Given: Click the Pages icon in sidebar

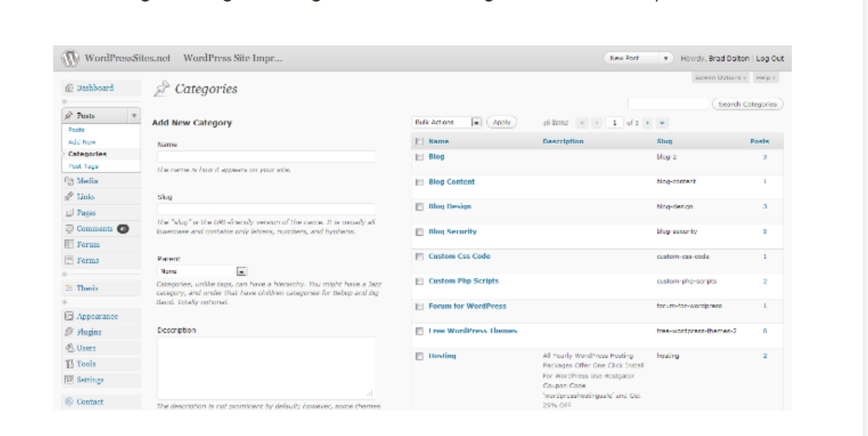Looking at the screenshot, I should 69,213.
